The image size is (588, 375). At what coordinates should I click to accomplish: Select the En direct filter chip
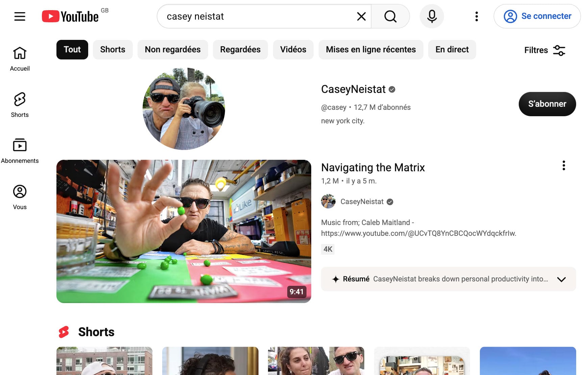452,50
